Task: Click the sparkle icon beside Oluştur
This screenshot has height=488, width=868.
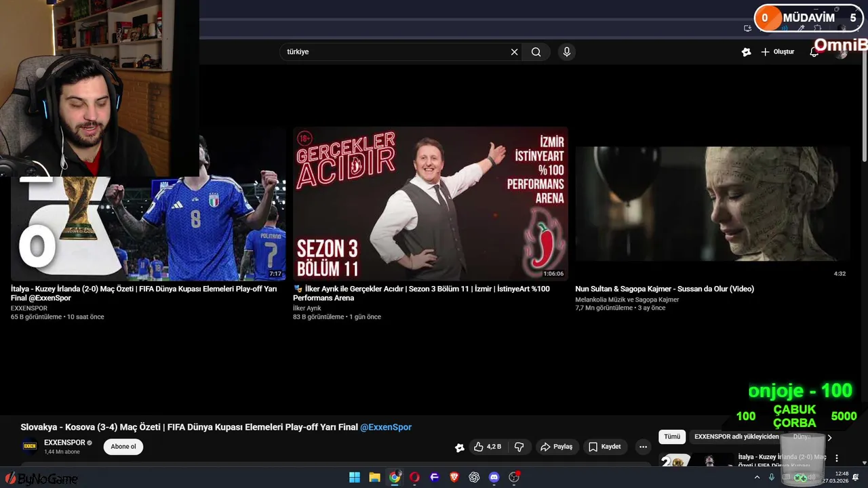Action: tap(746, 52)
